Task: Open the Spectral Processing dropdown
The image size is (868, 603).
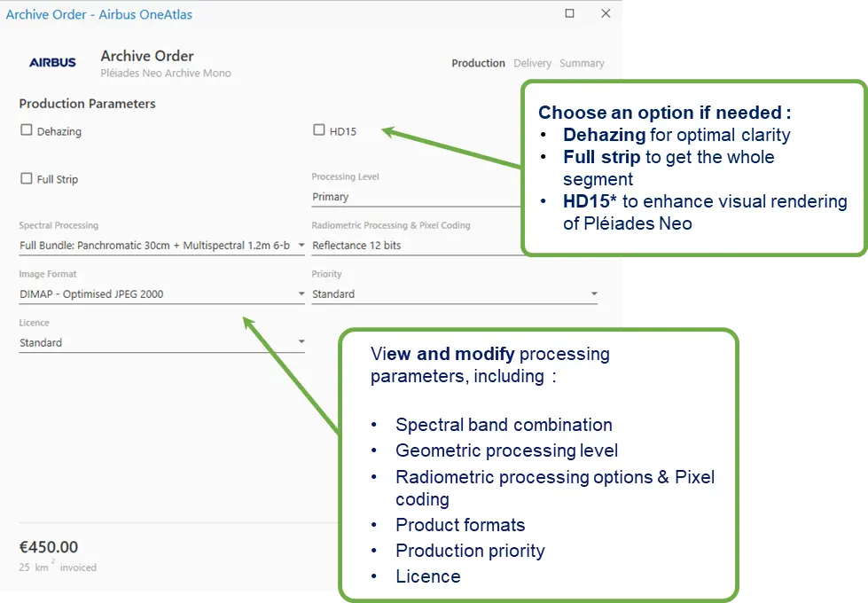Action: pyautogui.click(x=161, y=246)
